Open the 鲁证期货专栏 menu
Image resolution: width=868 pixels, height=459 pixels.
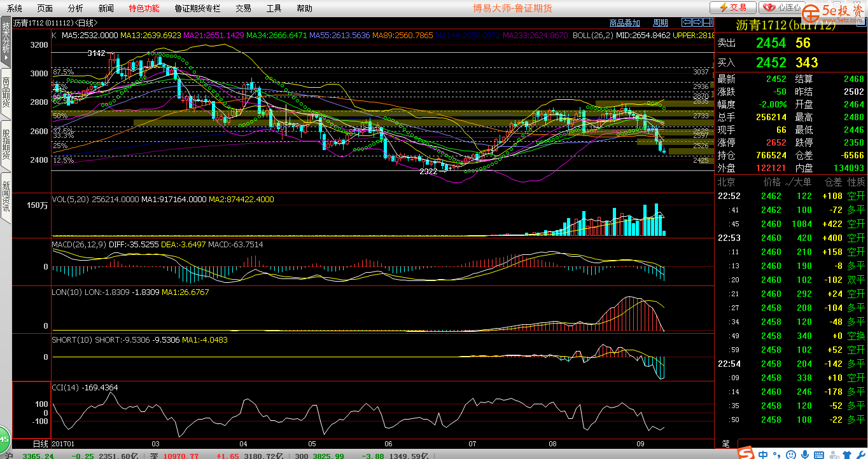coord(197,8)
